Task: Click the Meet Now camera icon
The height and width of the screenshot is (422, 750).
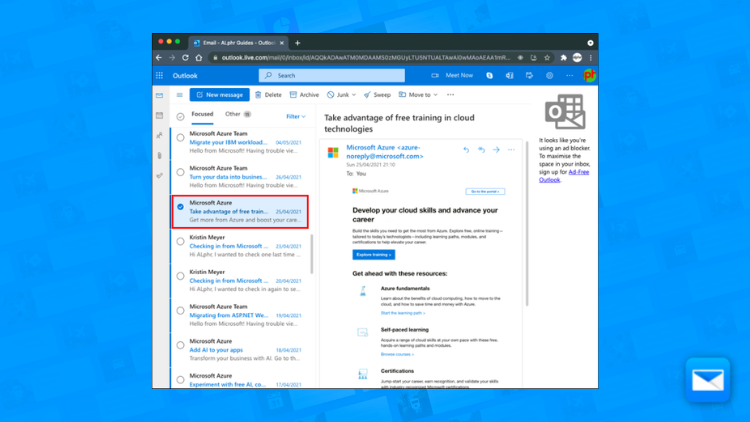Action: pyautogui.click(x=435, y=76)
